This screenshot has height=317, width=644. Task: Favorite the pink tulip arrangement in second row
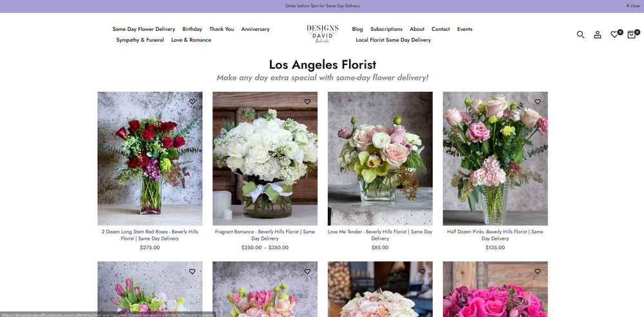[192, 271]
